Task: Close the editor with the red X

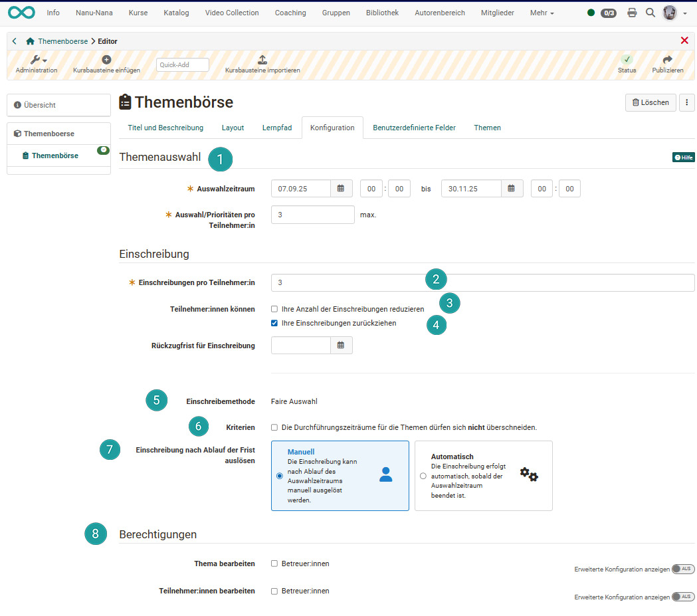Action: coord(684,41)
